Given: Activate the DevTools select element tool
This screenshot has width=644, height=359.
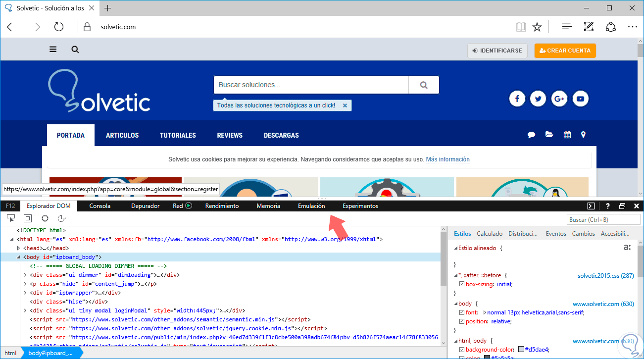Looking at the screenshot, I should click(11, 218).
